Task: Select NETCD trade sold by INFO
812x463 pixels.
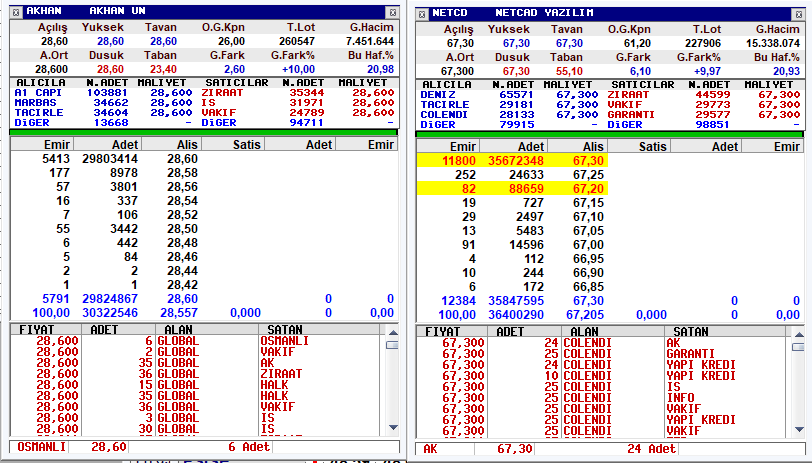Action: [x=602, y=398]
